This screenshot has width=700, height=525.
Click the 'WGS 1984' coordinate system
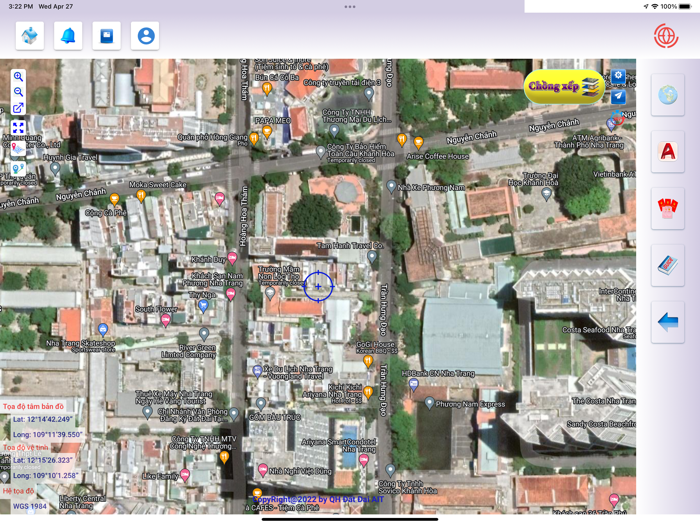pos(29,506)
